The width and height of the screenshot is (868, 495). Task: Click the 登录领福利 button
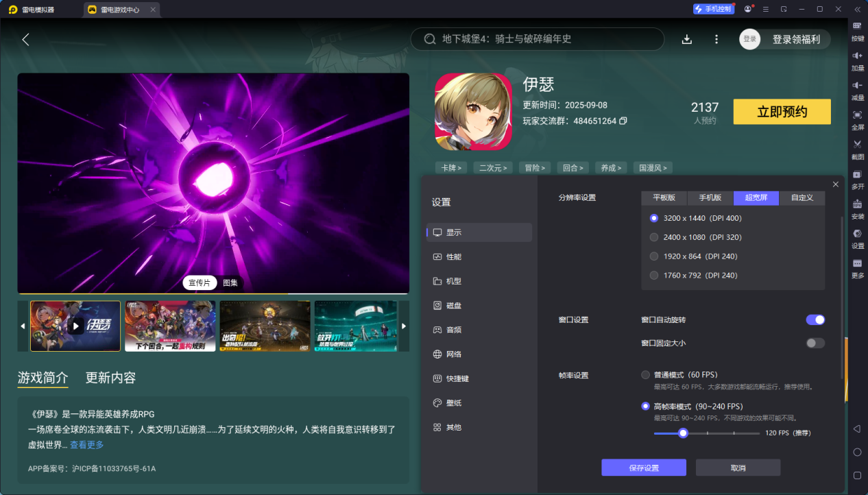[796, 39]
